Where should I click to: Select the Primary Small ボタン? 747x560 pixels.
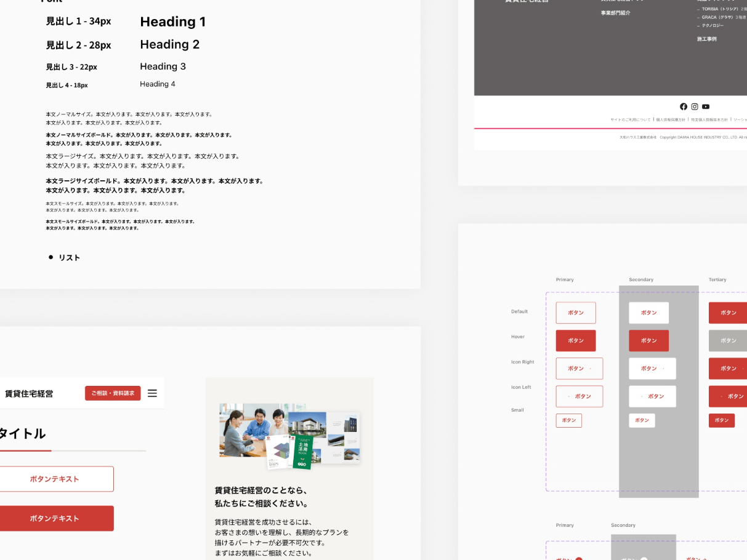pyautogui.click(x=569, y=420)
